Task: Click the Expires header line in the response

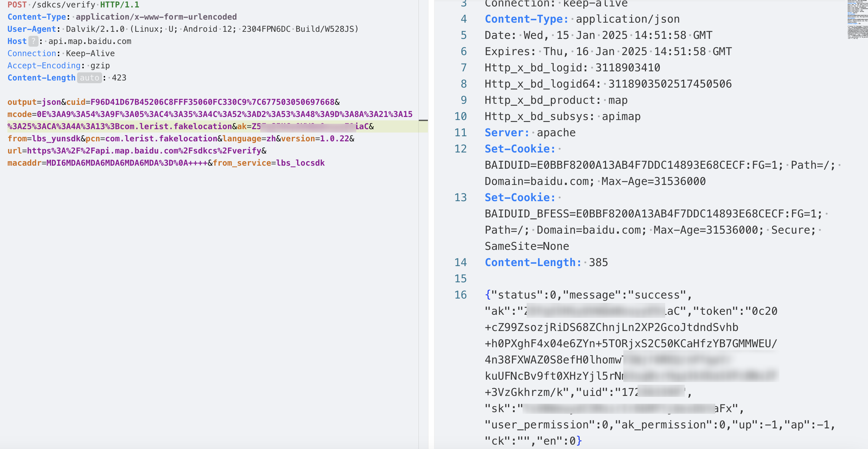Action: click(x=608, y=51)
